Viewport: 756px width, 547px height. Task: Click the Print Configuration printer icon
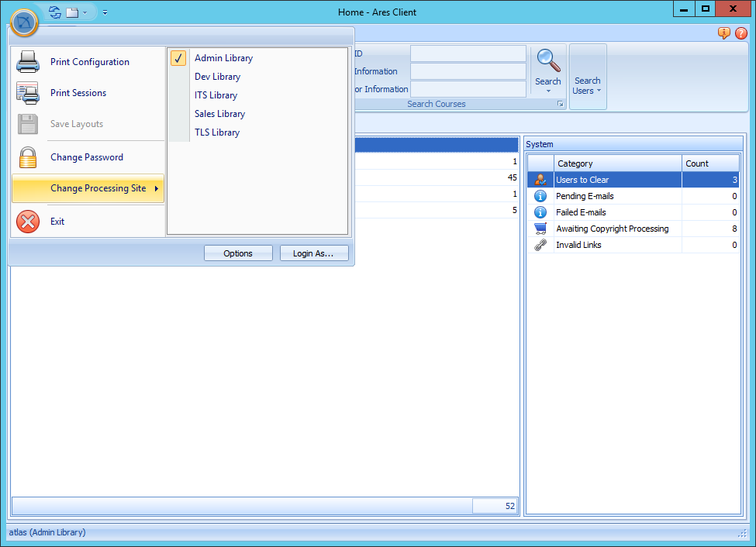point(28,62)
